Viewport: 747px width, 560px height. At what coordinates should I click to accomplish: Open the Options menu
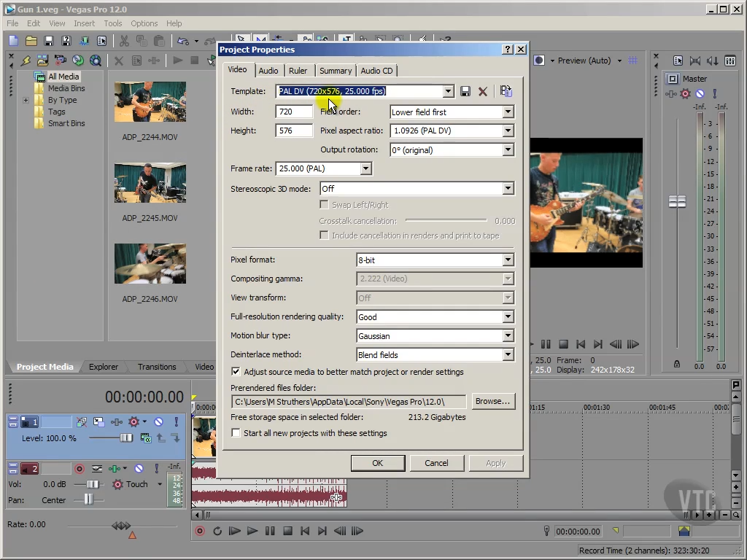(144, 23)
